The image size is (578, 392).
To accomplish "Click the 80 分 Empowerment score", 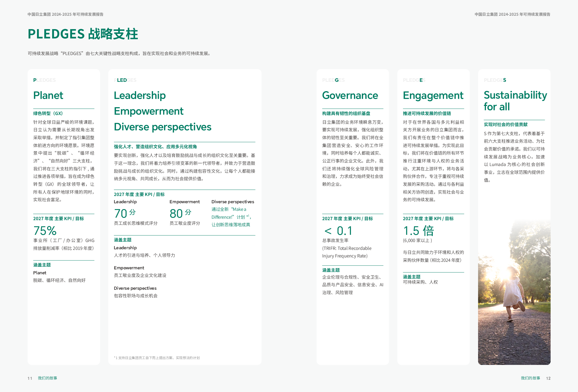I will 180,213.
